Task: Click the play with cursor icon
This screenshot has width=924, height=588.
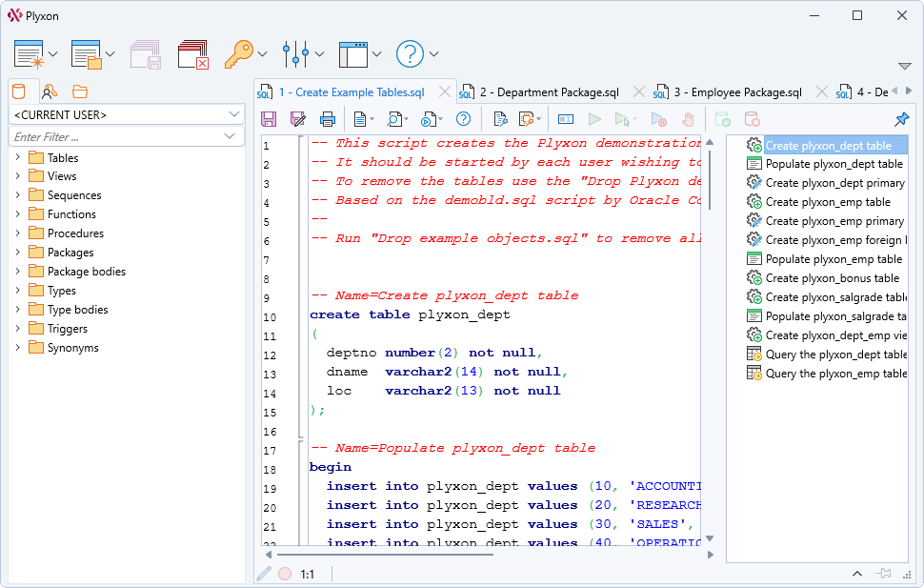Action: pos(622,120)
